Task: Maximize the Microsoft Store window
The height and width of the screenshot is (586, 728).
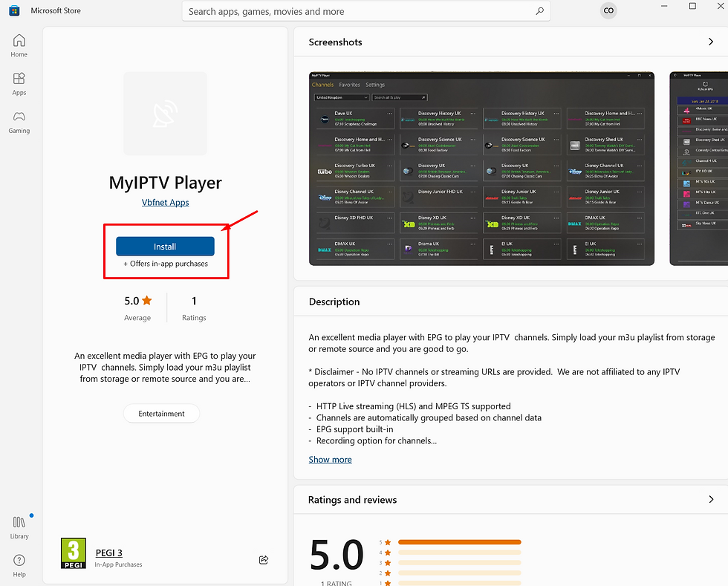Action: point(692,6)
